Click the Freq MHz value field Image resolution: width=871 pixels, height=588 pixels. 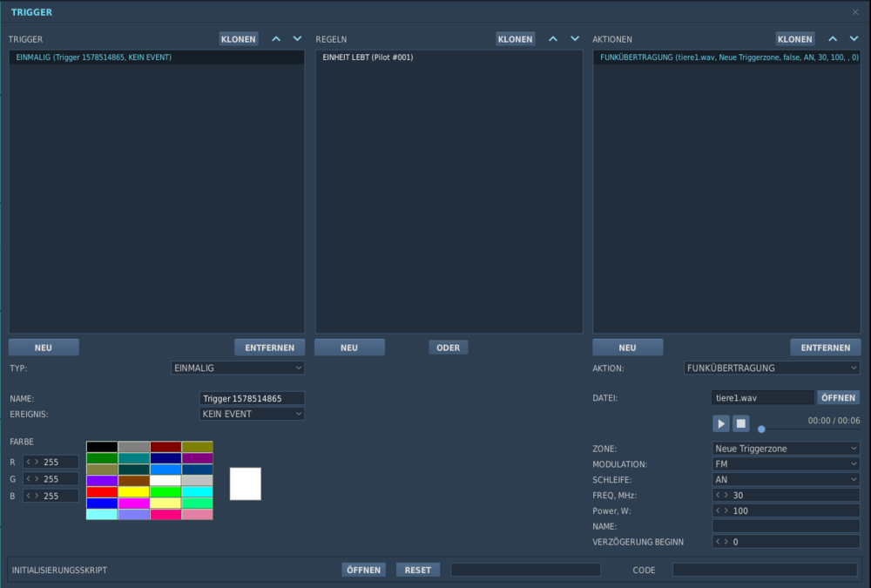click(x=786, y=495)
